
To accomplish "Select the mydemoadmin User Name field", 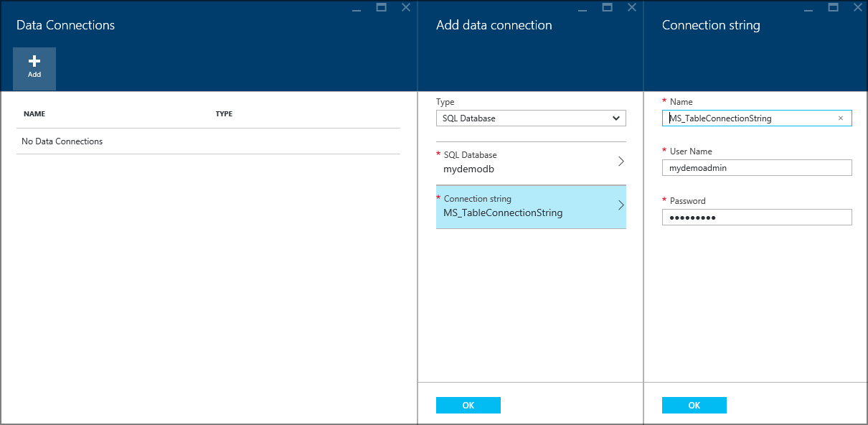I will click(x=757, y=167).
